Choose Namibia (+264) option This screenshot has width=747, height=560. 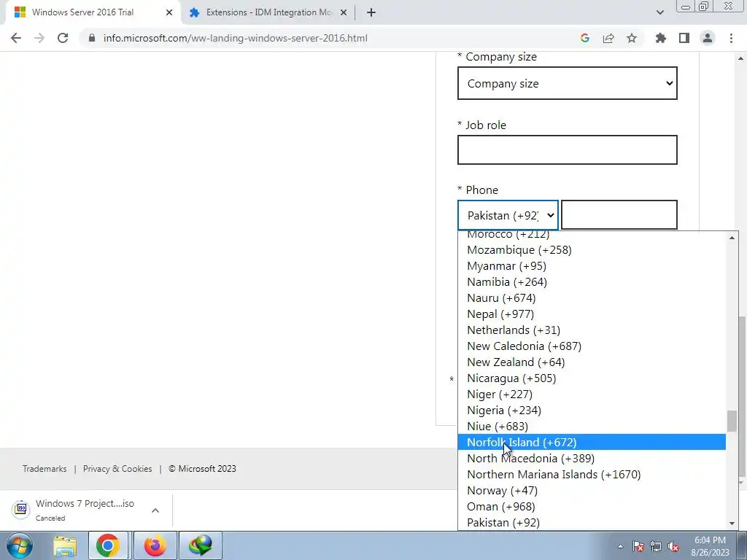592,282
